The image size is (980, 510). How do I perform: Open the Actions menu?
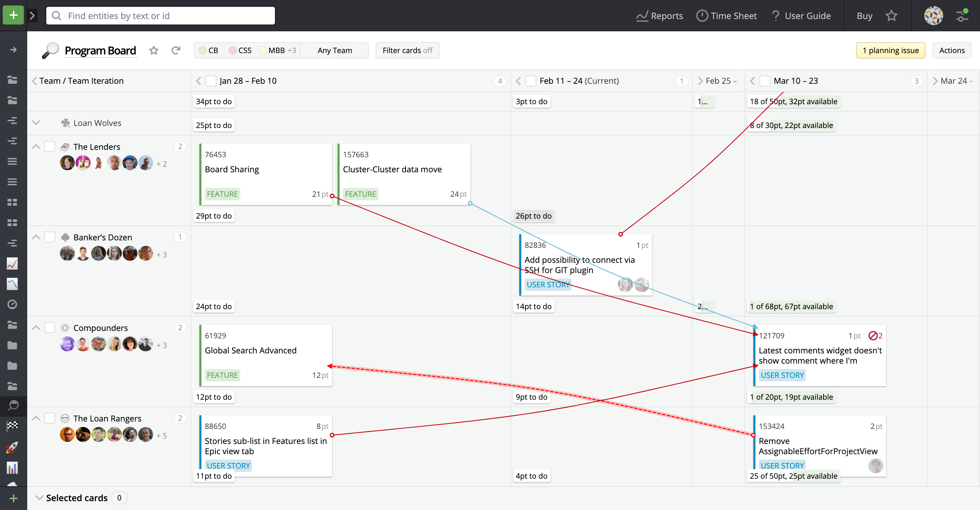[x=951, y=50]
